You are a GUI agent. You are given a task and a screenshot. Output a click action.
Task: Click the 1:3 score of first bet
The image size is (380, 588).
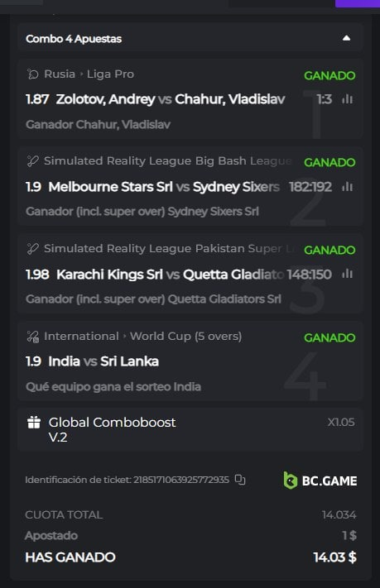pos(324,99)
